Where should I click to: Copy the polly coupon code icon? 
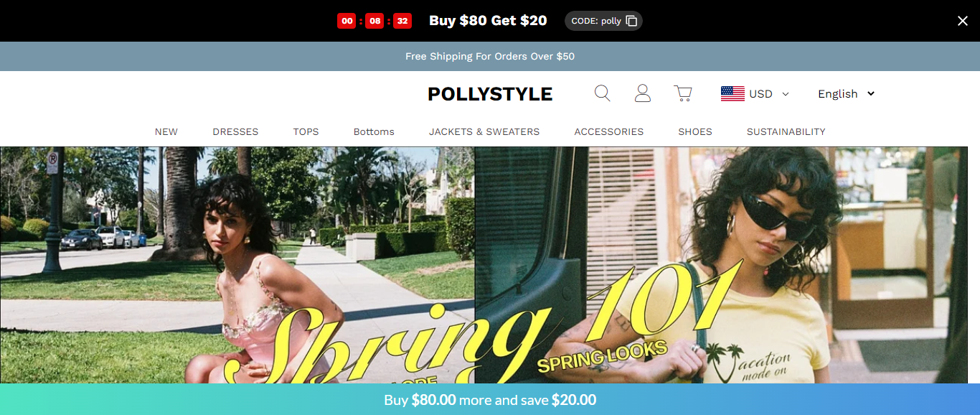pyautogui.click(x=631, y=21)
